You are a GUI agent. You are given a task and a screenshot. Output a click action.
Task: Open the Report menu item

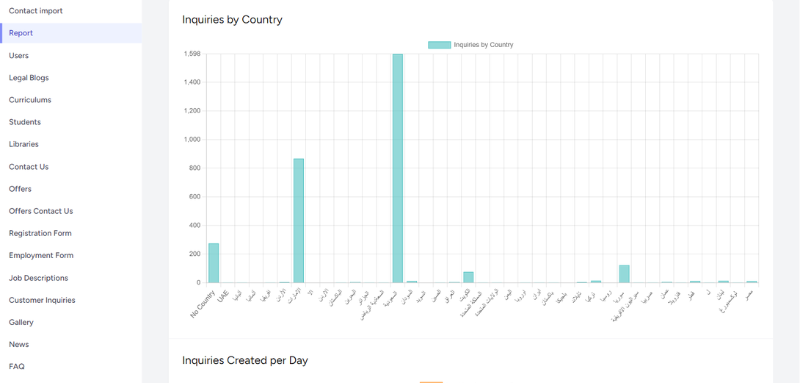point(71,33)
